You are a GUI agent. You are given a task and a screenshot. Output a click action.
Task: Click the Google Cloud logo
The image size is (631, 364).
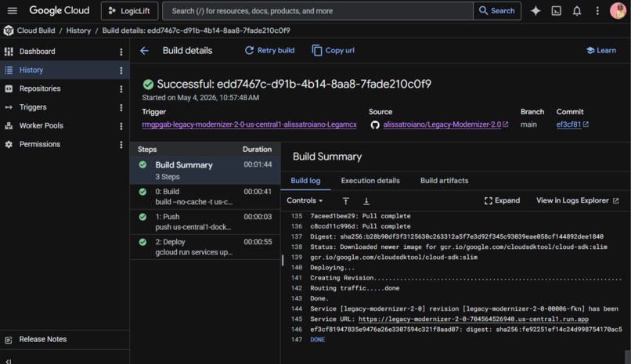click(59, 11)
